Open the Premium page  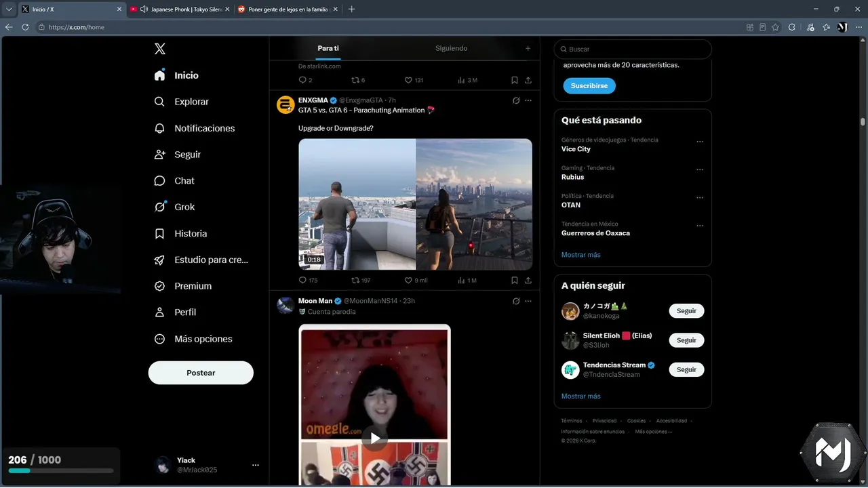coord(183,286)
